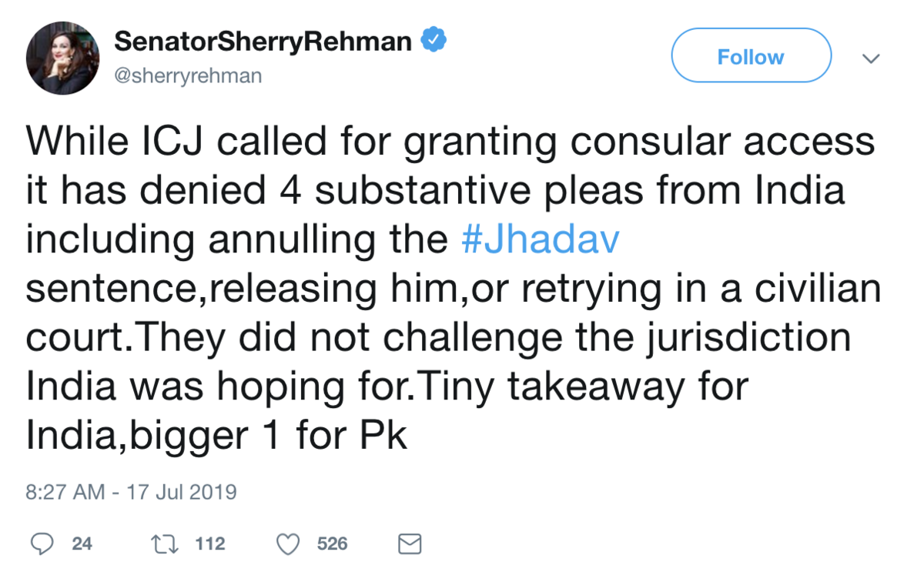Click the SenatorSherryRehman display name
The height and width of the screenshot is (582, 924).
pos(263,41)
